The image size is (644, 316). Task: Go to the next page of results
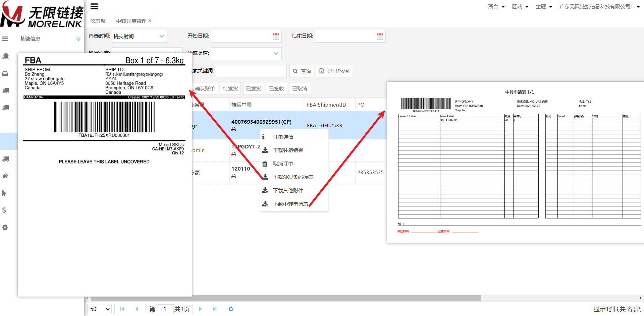pyautogui.click(x=200, y=309)
